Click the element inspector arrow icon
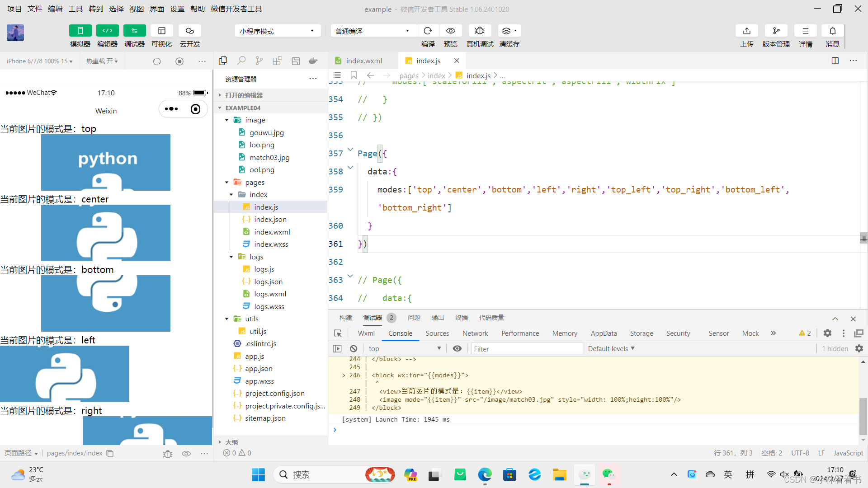868x488 pixels. (x=338, y=333)
